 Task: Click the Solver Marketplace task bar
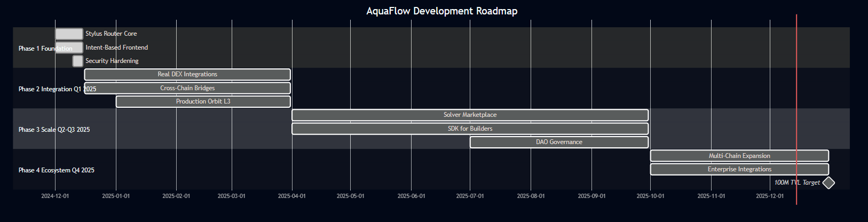click(x=470, y=115)
